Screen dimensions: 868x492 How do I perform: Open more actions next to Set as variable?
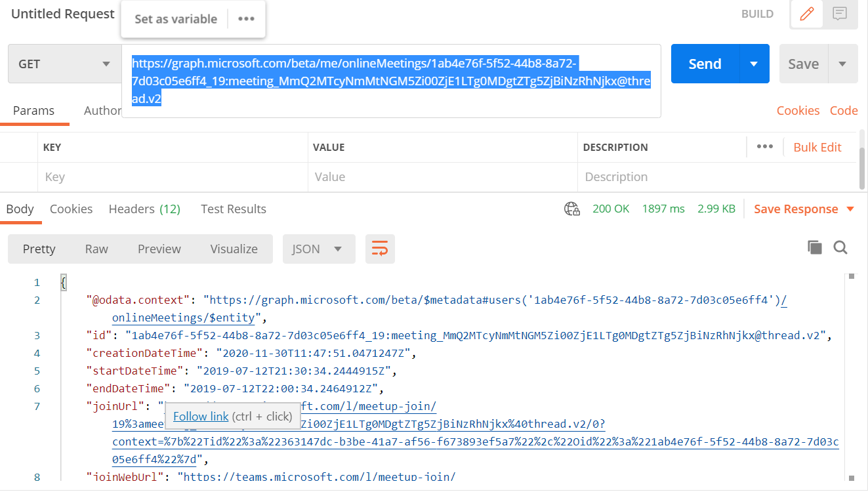(246, 19)
